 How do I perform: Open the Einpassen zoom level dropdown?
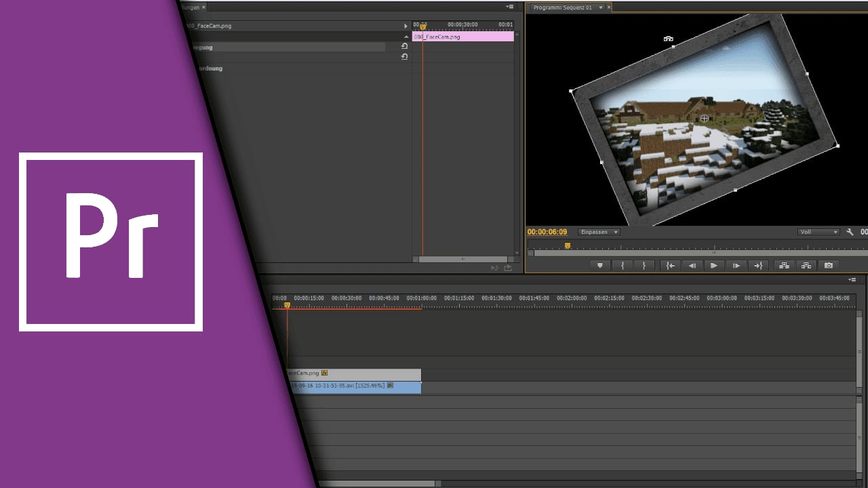599,232
